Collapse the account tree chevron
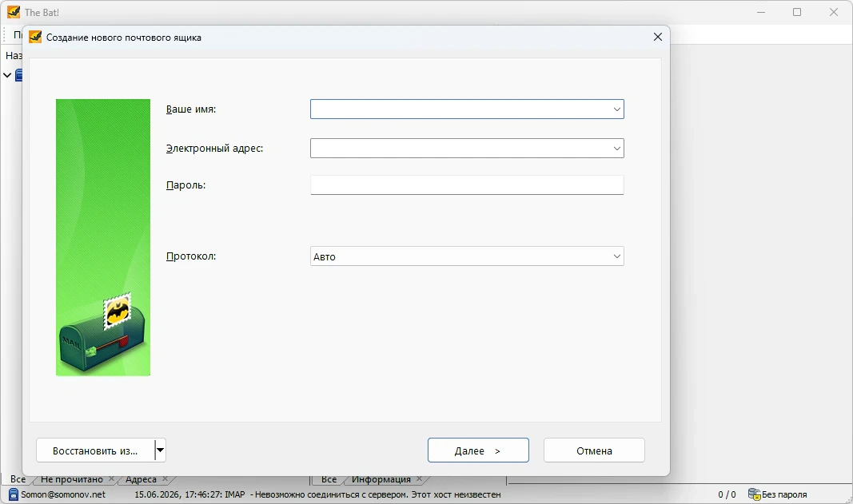 (7, 75)
